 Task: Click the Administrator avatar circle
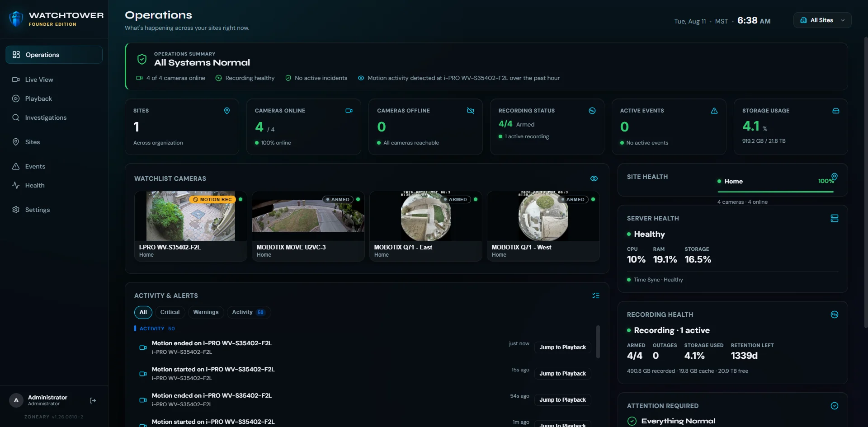[x=16, y=400]
